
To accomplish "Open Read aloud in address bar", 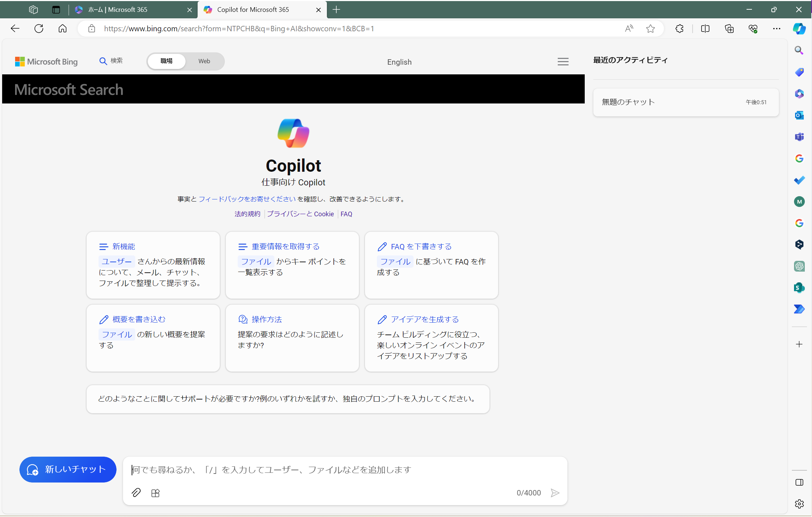I will 629,29.
